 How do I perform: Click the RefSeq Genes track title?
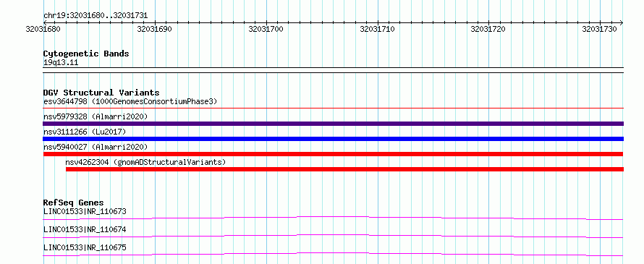point(74,203)
